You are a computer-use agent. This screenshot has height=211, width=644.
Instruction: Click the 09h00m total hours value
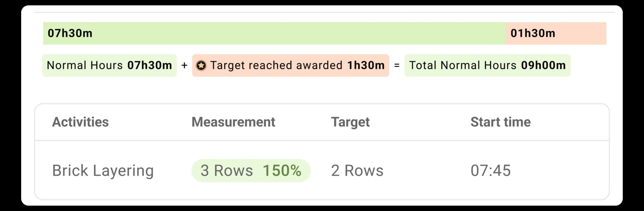pyautogui.click(x=543, y=65)
